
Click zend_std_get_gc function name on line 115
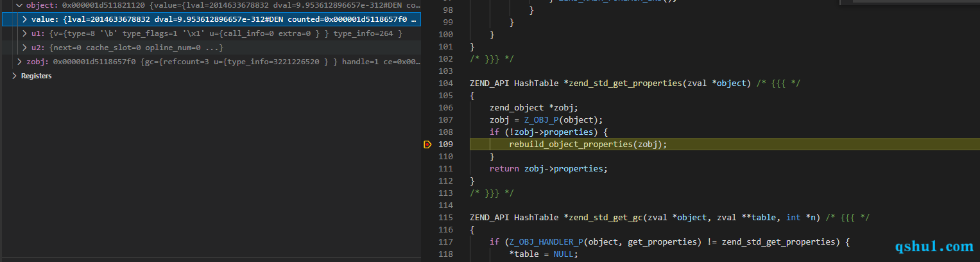point(604,218)
